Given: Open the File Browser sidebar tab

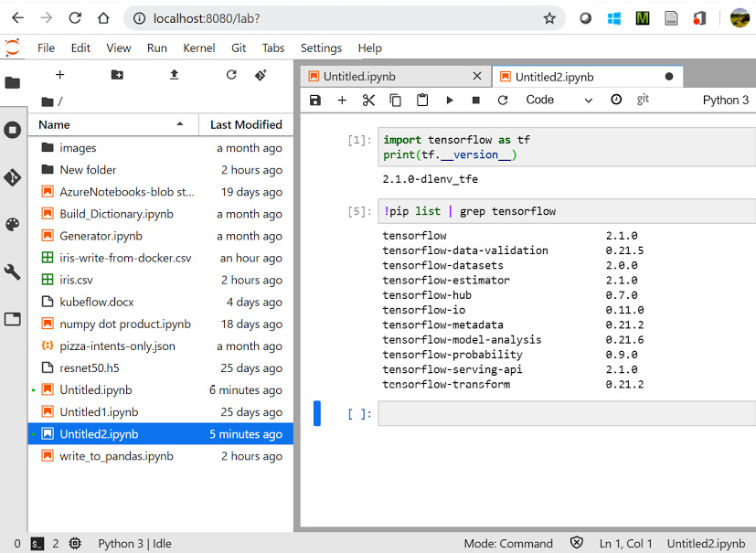Looking at the screenshot, I should point(13,83).
